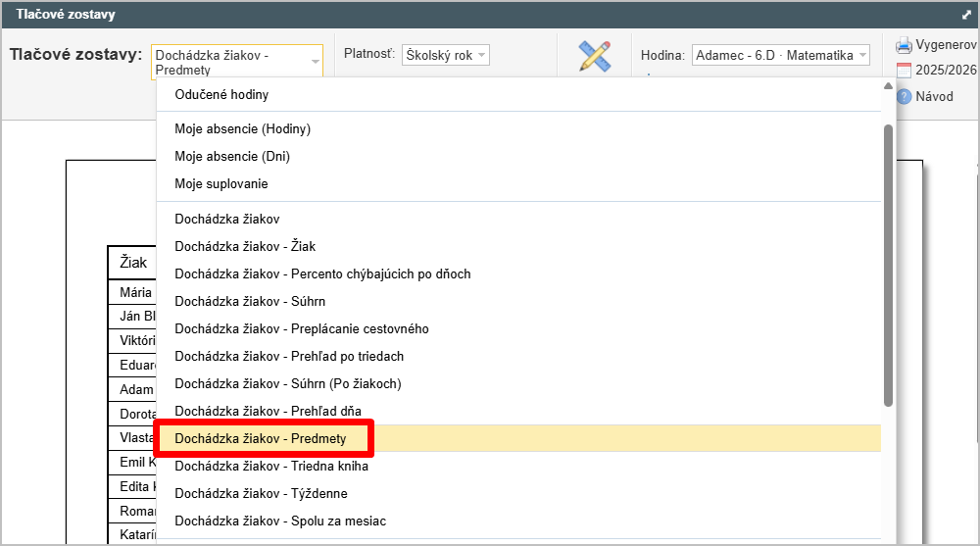
Task: Collapse the Tlačové zostavy report dropdown
Action: point(316,61)
